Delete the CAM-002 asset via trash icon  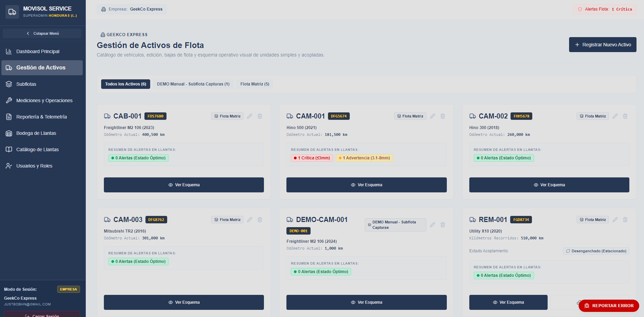pyautogui.click(x=625, y=116)
